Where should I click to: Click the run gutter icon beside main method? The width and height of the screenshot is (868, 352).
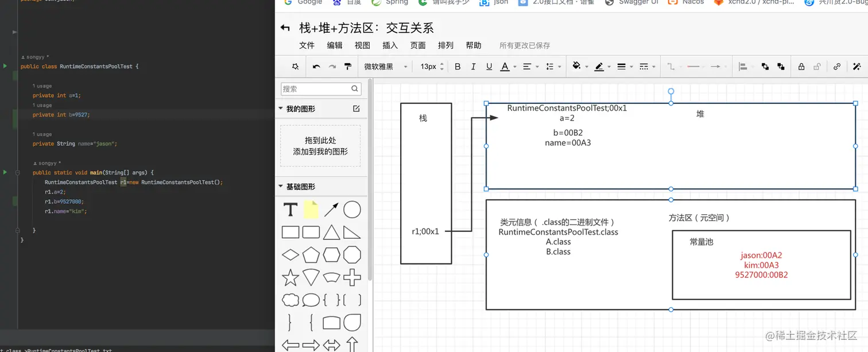[5, 172]
